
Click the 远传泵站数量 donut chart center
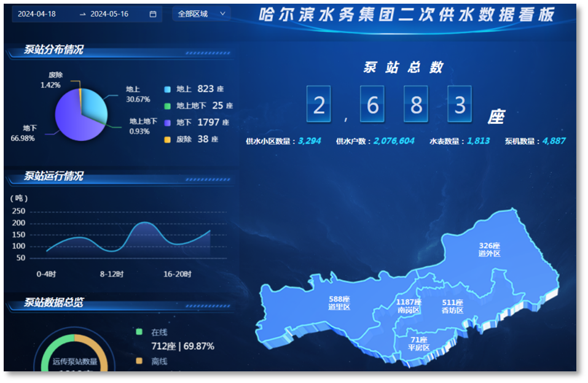74,362
